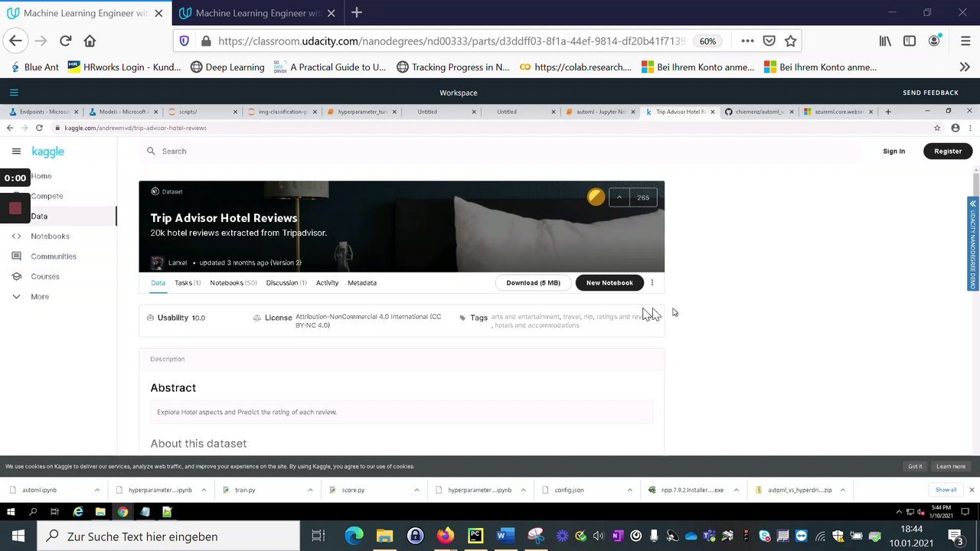Go to the Firefox home page

(x=90, y=41)
